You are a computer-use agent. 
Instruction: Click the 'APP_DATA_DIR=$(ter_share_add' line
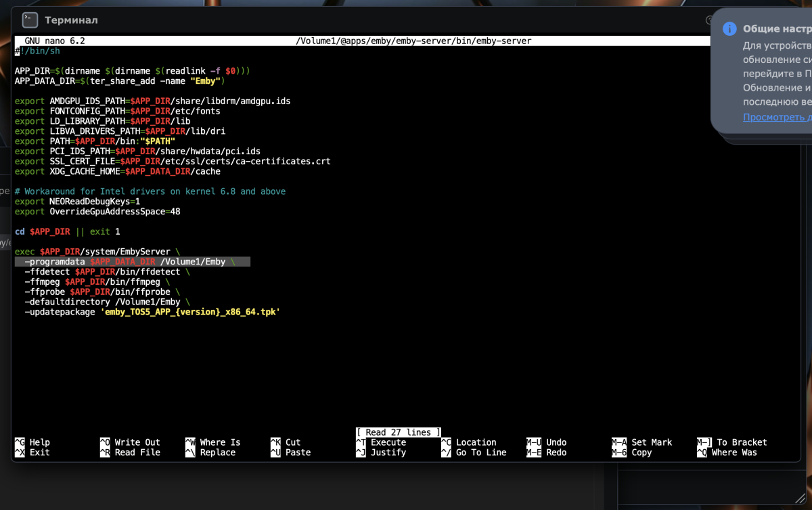[120, 80]
